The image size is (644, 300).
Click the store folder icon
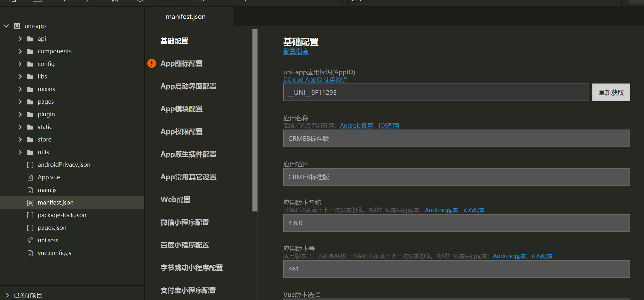(x=30, y=140)
